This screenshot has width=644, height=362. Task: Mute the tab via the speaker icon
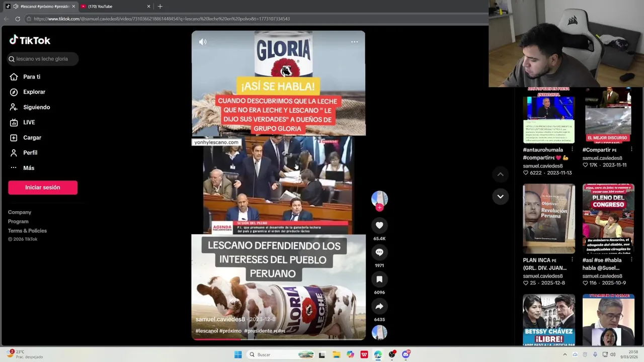point(16,7)
